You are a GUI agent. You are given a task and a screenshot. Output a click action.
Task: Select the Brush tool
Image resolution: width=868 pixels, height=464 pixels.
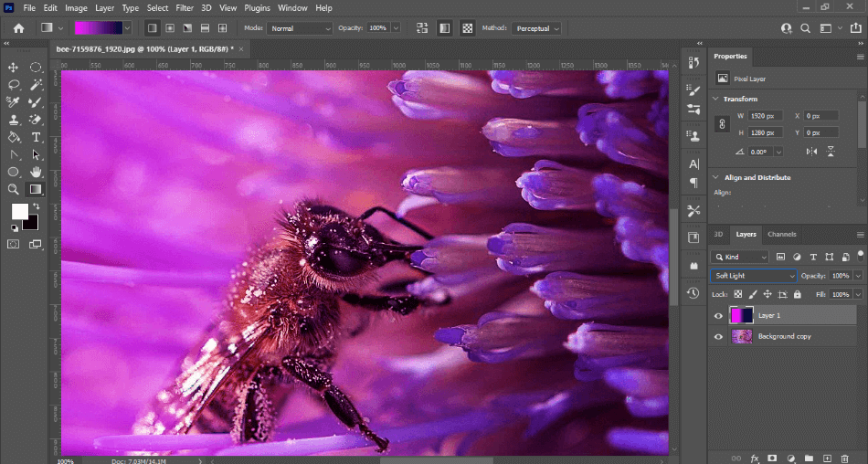coord(36,102)
